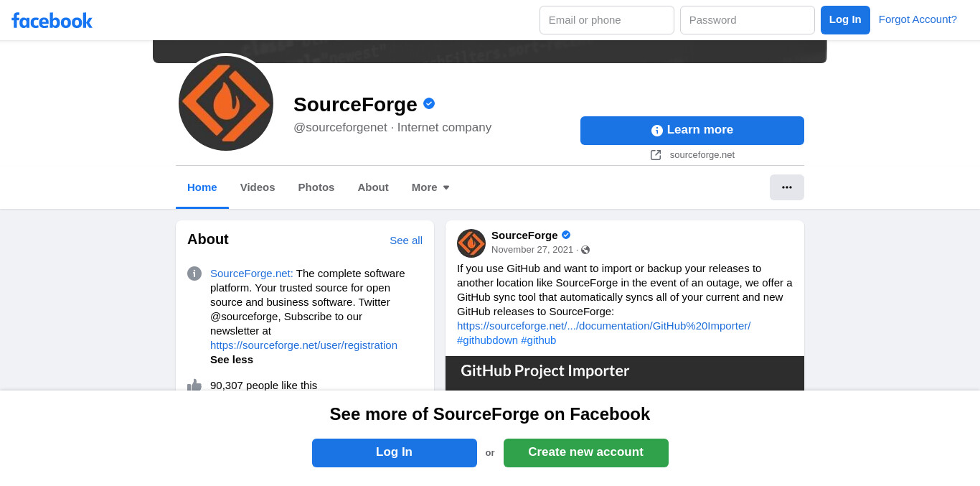Focus the Email or phone field
The height and width of the screenshot is (486, 980).
(x=607, y=20)
